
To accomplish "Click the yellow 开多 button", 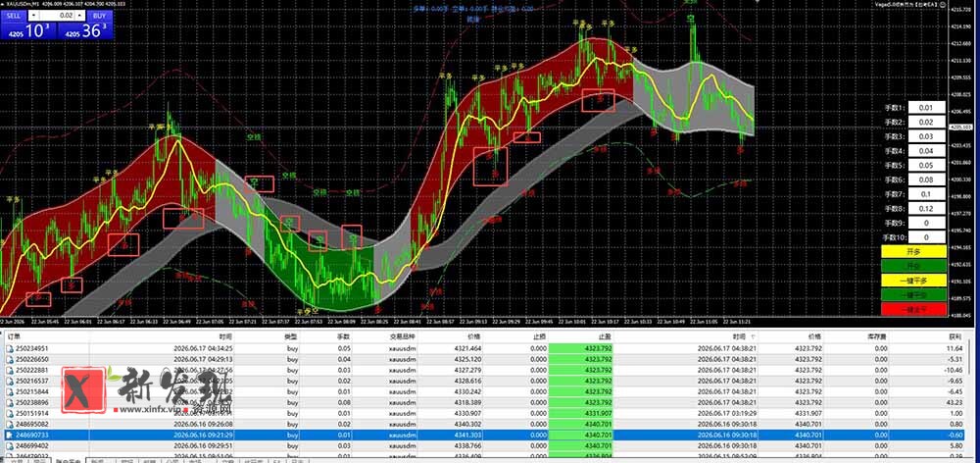I will (x=913, y=251).
